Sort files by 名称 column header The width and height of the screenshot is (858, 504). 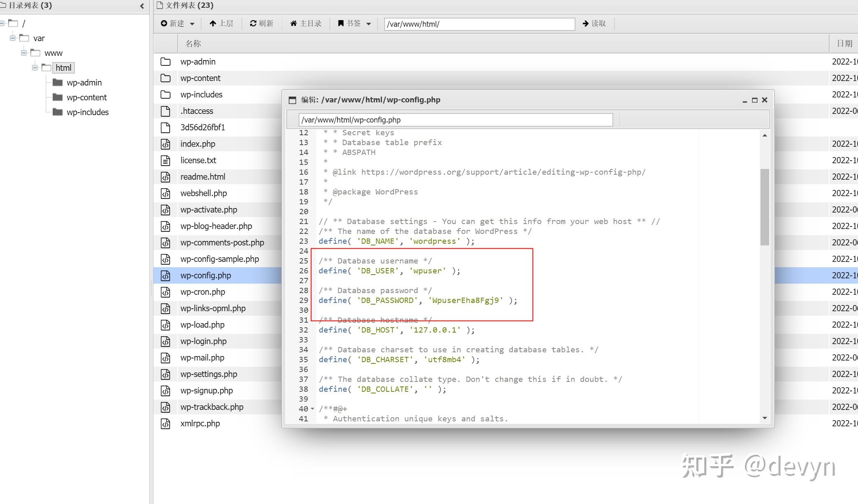tap(193, 44)
